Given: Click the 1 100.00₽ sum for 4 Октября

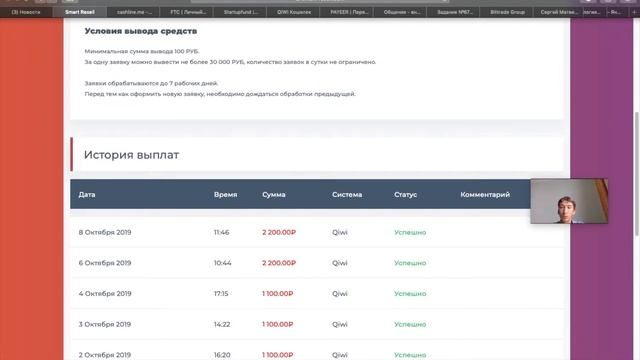Looking at the screenshot, I should (x=278, y=293).
